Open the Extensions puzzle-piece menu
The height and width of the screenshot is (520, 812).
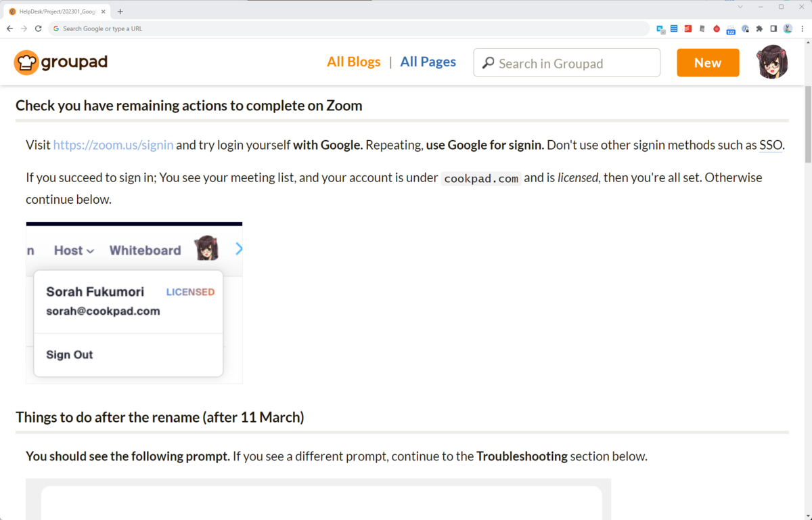[759, 28]
